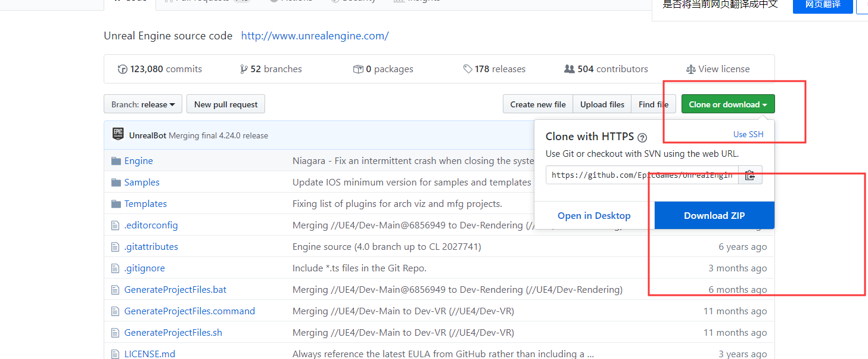This screenshot has height=359, width=868.
Task: Click the Clone with HTTPS help icon
Action: coord(642,138)
